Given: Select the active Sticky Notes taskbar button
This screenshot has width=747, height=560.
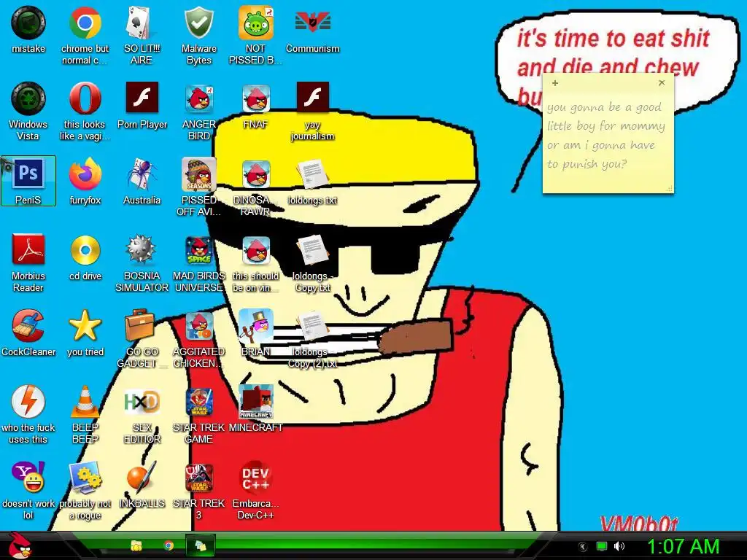Looking at the screenshot, I should (x=200, y=545).
